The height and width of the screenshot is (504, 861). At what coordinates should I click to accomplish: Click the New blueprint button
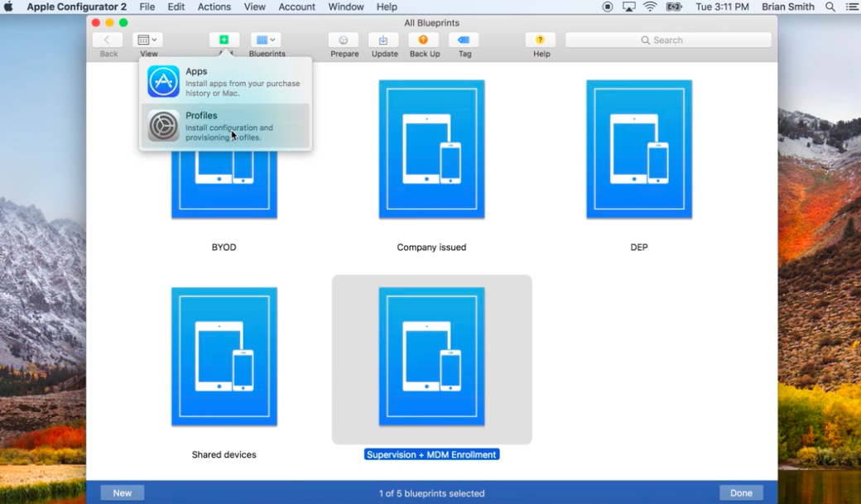pos(123,493)
